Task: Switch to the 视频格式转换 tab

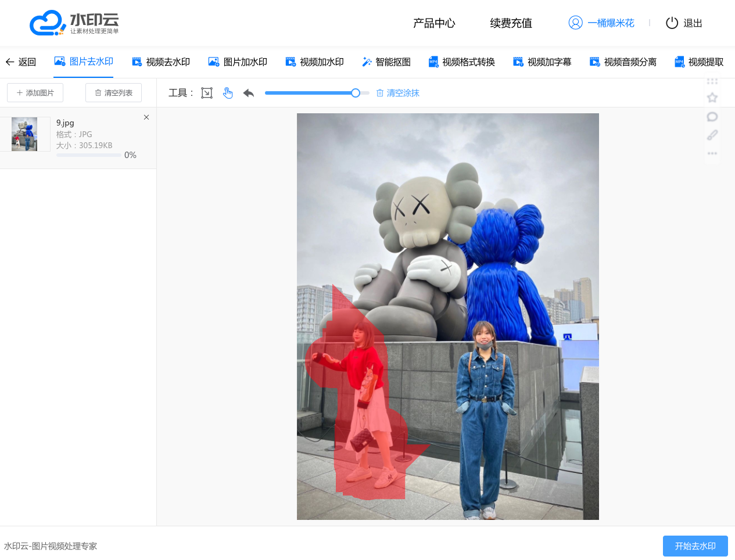Action: [462, 62]
